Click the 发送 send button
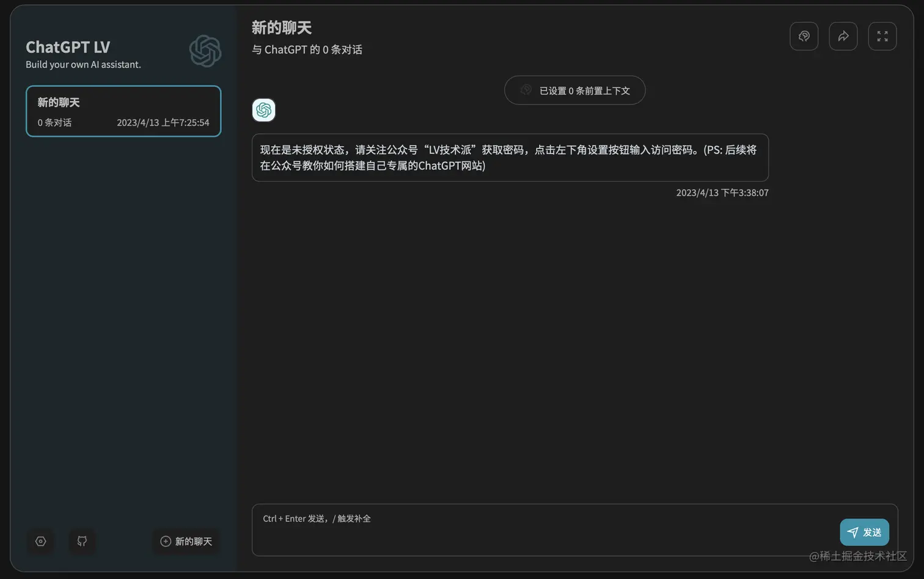924x579 pixels. tap(864, 532)
